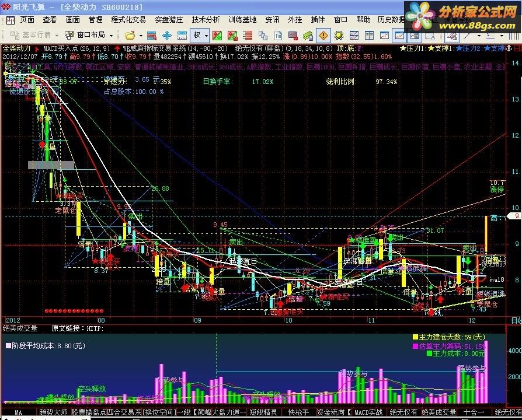This screenshot has width=522, height=420.
Task: Click the window layout squares icon
Action: pos(69,35)
